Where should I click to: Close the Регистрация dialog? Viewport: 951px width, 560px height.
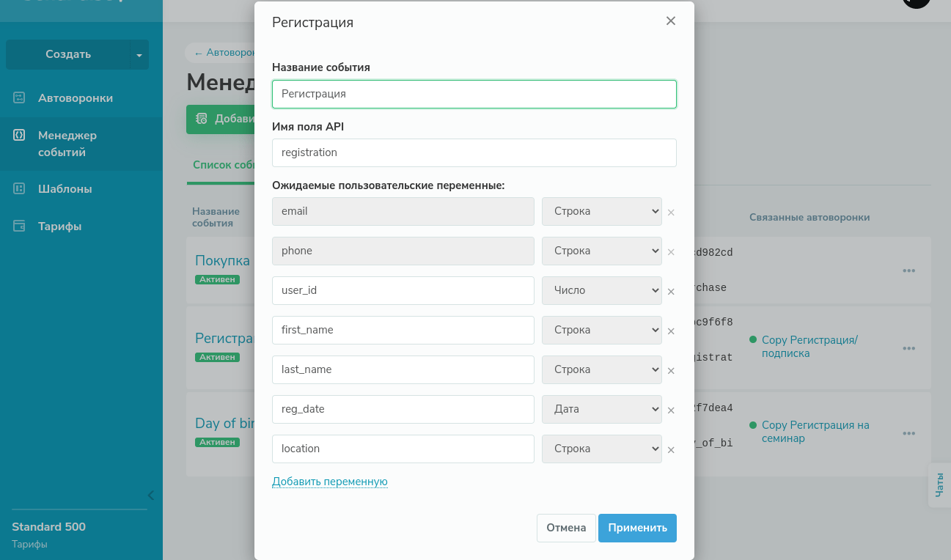tap(670, 21)
